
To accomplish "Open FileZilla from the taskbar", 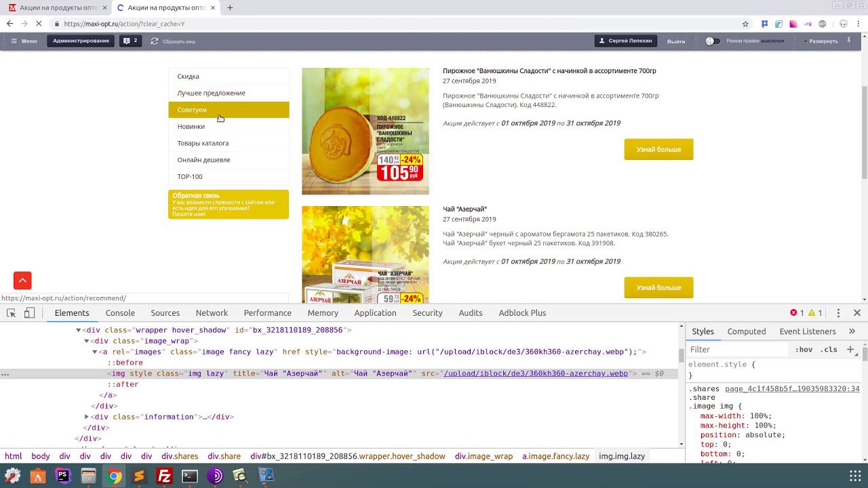I will click(164, 476).
